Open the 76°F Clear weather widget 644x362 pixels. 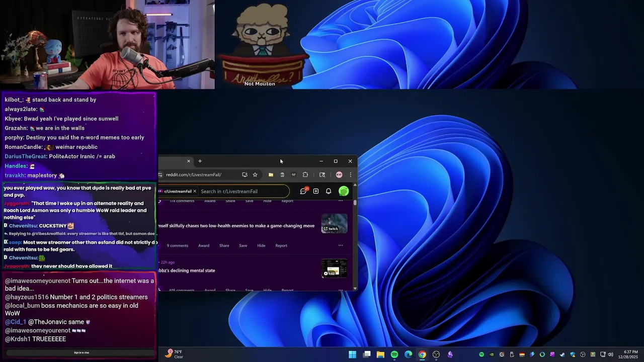point(174,354)
